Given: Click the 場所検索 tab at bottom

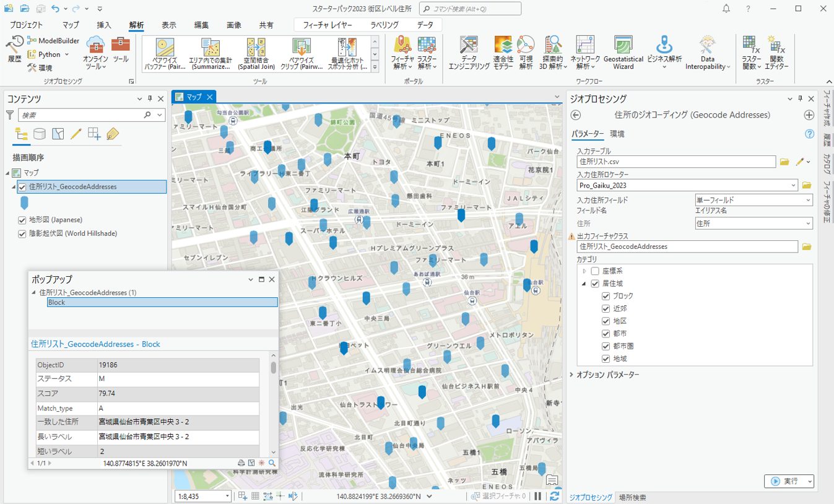Looking at the screenshot, I should [632, 497].
